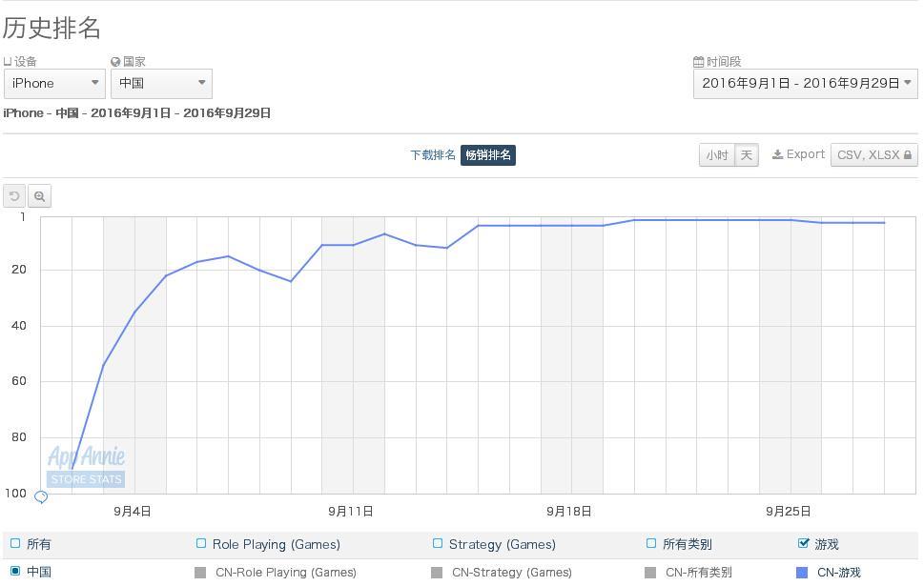924x586 pixels.
Task: Click the speech bubble marker at chart corner
Action: tap(41, 497)
